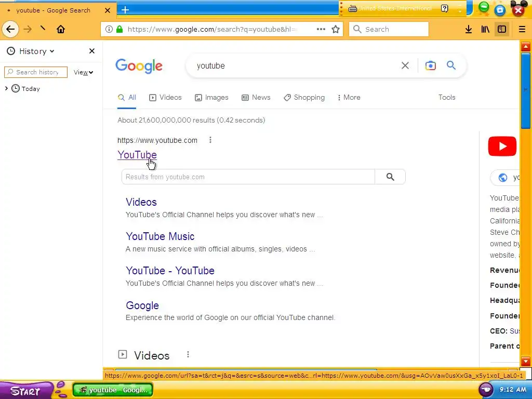Click the magnifier button in youtube.com sitelinks search
Viewport: 532px width, 399px height.
point(390,177)
